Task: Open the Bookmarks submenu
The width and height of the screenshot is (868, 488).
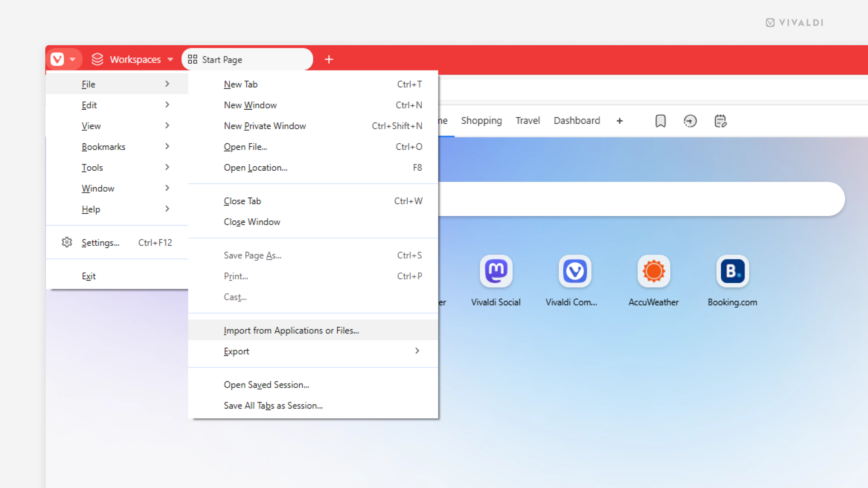Action: point(117,146)
